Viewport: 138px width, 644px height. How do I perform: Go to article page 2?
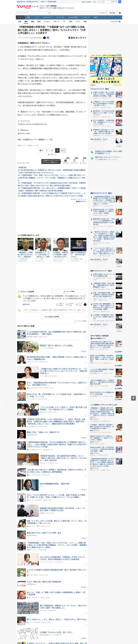click(52, 150)
